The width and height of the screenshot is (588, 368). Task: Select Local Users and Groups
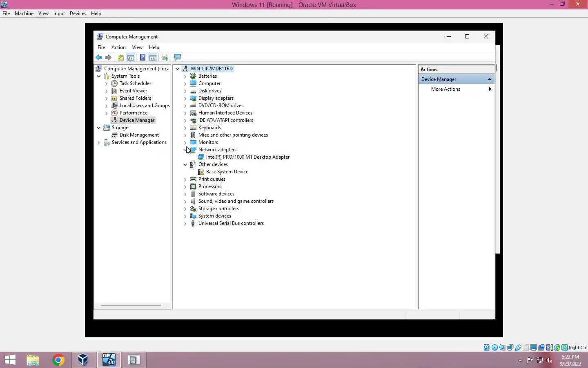(x=145, y=105)
